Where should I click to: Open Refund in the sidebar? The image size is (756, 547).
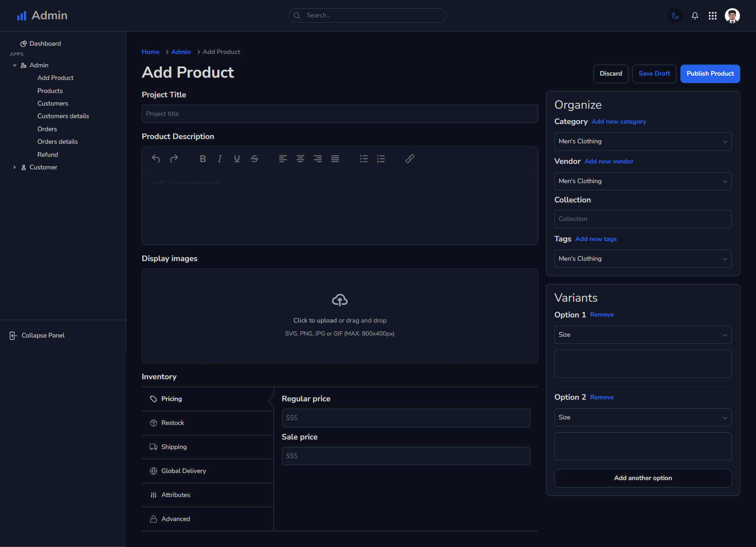[48, 155]
